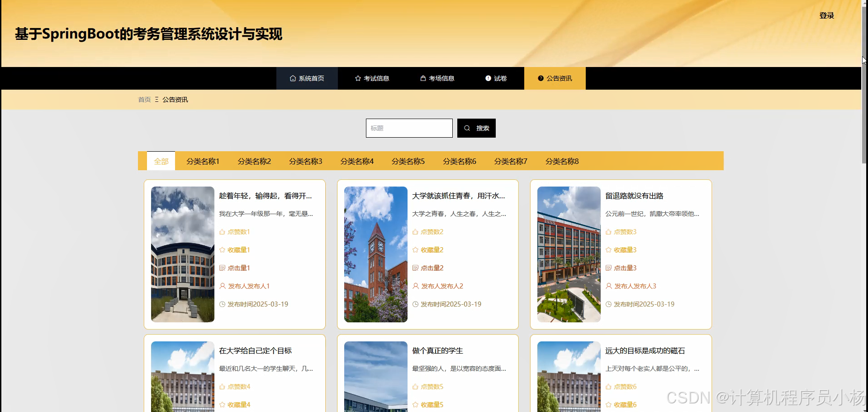868x412 pixels.
Task: Click thumbs-up icon next to 点赞数3
Action: point(608,232)
